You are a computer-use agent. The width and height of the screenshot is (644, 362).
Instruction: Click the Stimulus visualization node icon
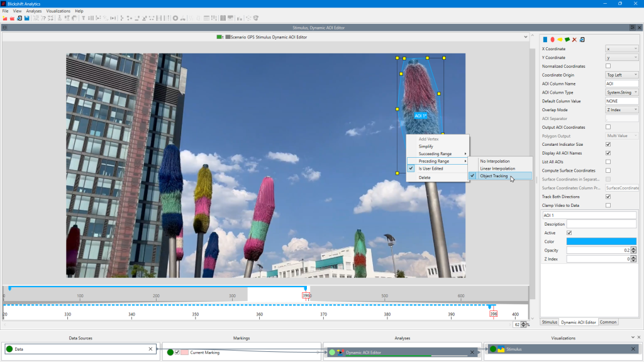(501, 349)
